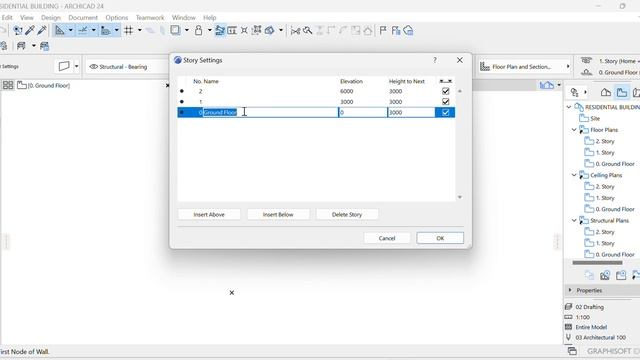Toggle the Structural - Bearing eye icon
The height and width of the screenshot is (360, 640).
(93, 67)
